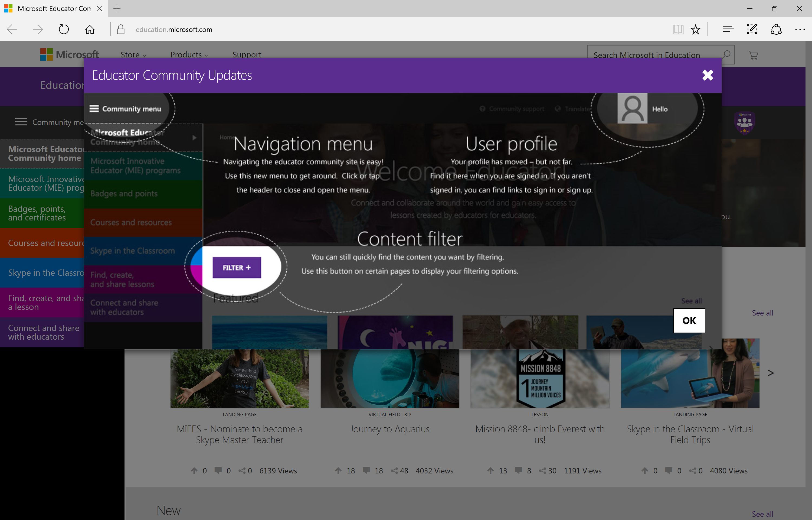Open a new browser tab
Screen dimensions: 812x520
click(117, 9)
